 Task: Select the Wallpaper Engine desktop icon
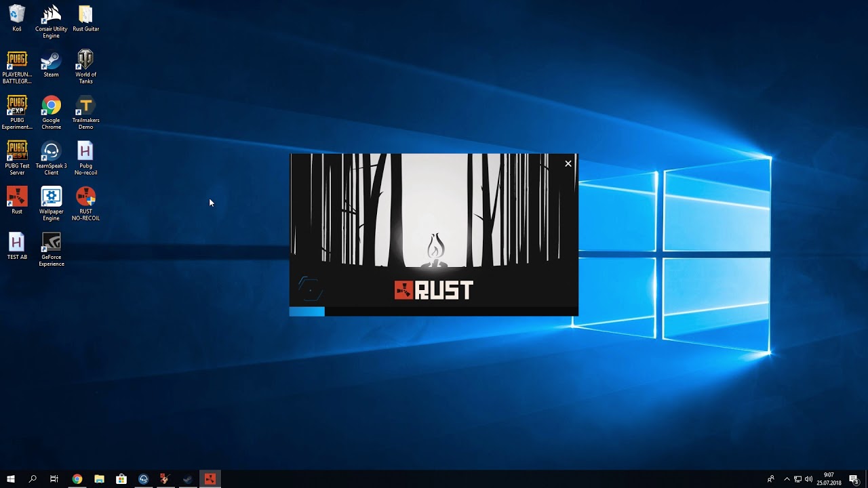(51, 203)
